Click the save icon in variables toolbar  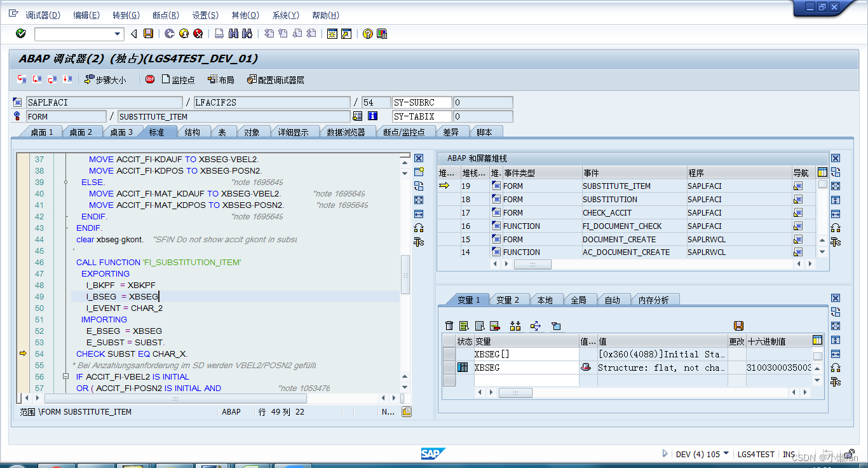[738, 326]
